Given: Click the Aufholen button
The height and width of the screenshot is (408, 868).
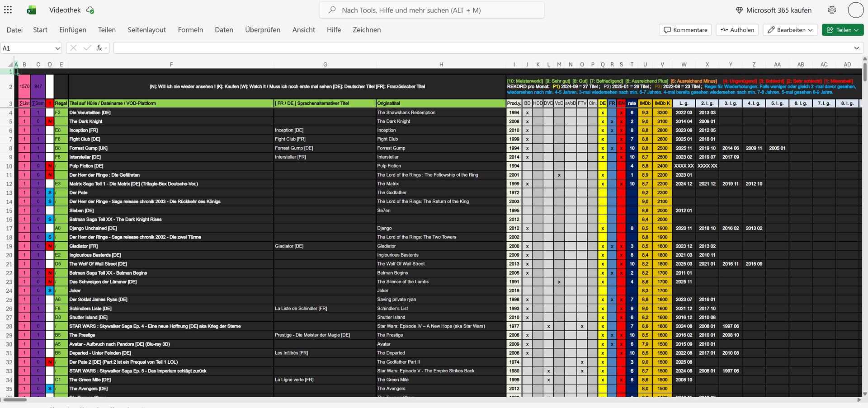Looking at the screenshot, I should [x=737, y=30].
